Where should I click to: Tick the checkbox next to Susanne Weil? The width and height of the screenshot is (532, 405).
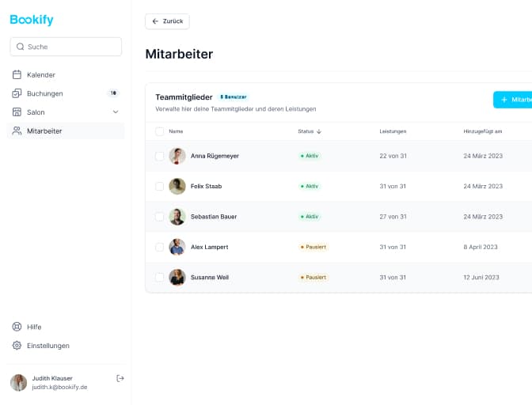(159, 278)
